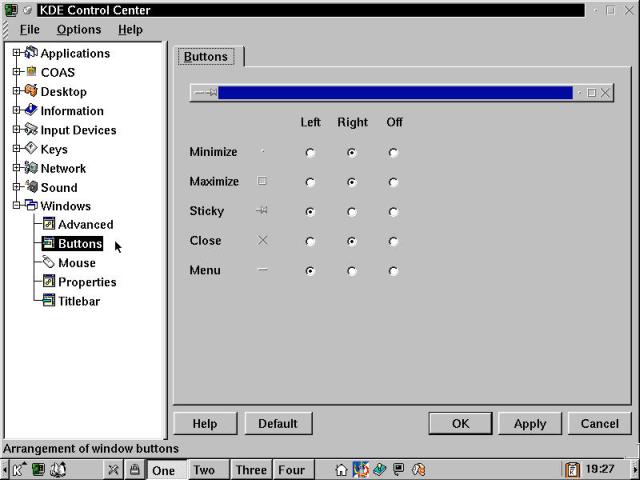This screenshot has height=480, width=640.
Task: Expand the Applications tree node
Action: [17, 53]
